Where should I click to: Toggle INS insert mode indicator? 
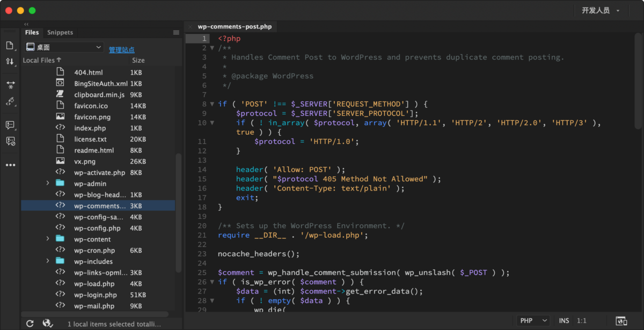pos(564,321)
